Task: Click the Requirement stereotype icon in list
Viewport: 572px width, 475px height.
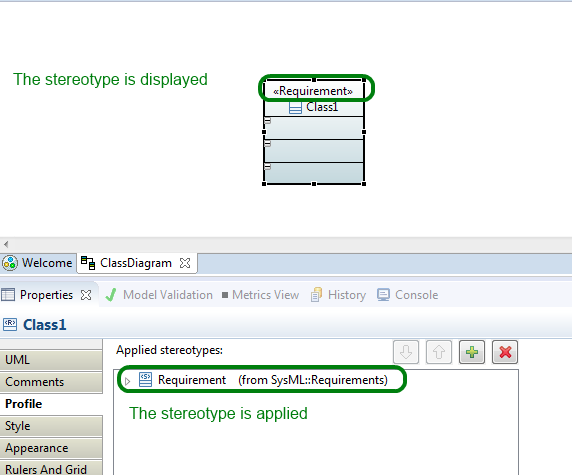Action: click(x=146, y=380)
